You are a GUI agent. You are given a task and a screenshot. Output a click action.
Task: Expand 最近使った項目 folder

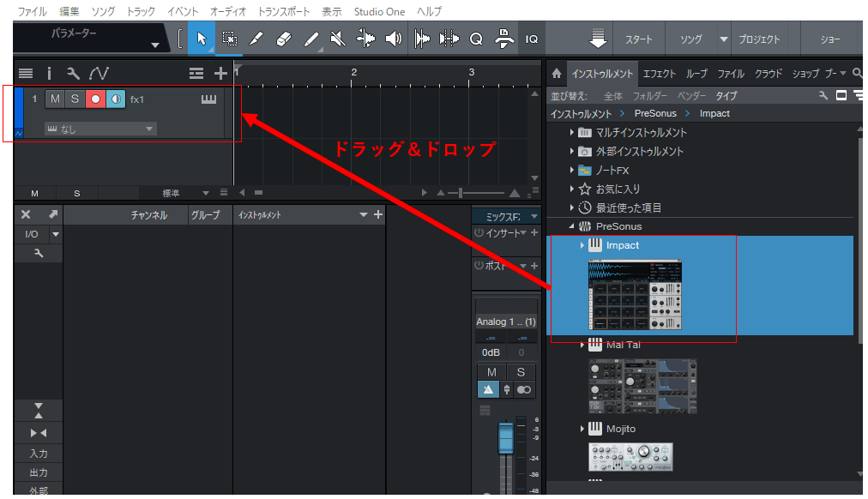pos(572,207)
